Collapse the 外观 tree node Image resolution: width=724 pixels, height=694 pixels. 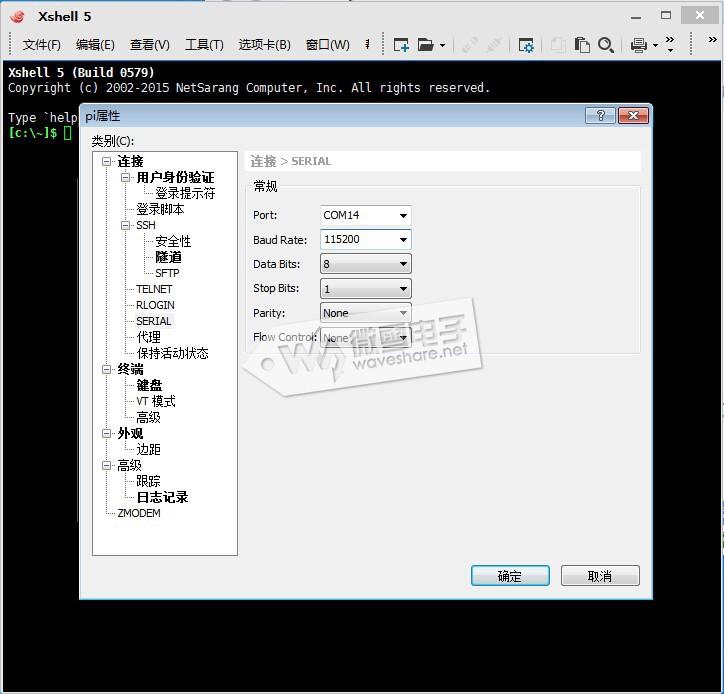coord(107,433)
